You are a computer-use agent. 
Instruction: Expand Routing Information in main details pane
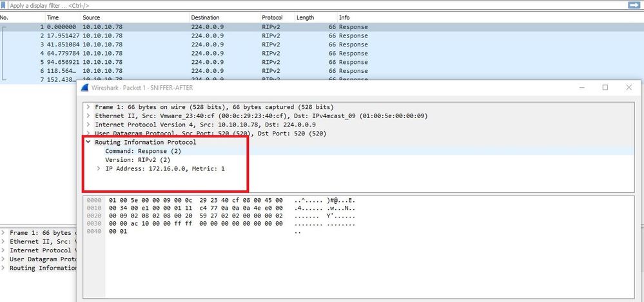coord(3,268)
